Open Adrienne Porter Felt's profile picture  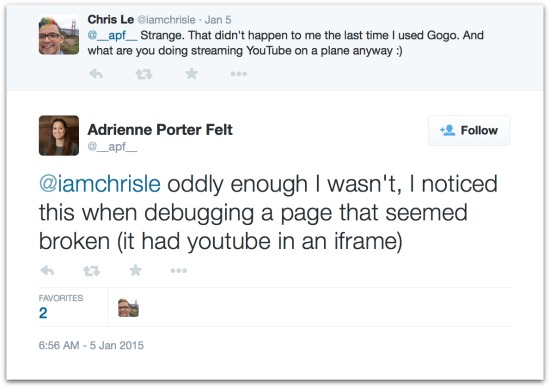[x=59, y=135]
